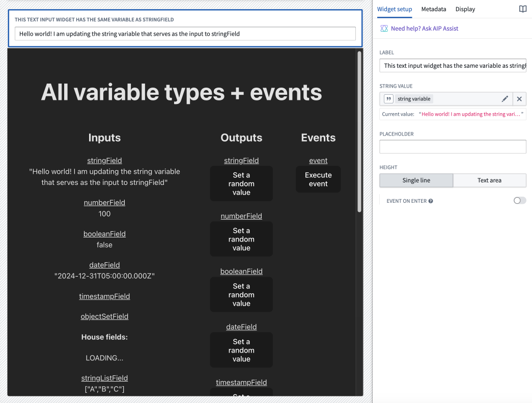Remove the string variable with the X icon

pyautogui.click(x=519, y=99)
